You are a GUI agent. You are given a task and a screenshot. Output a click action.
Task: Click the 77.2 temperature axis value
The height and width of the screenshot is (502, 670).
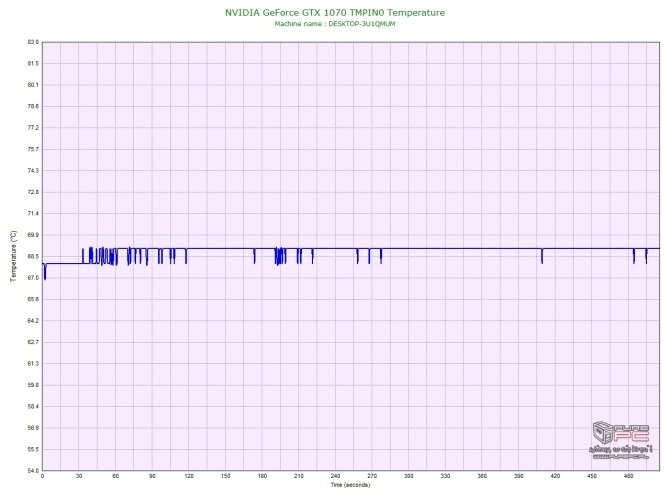(33, 128)
